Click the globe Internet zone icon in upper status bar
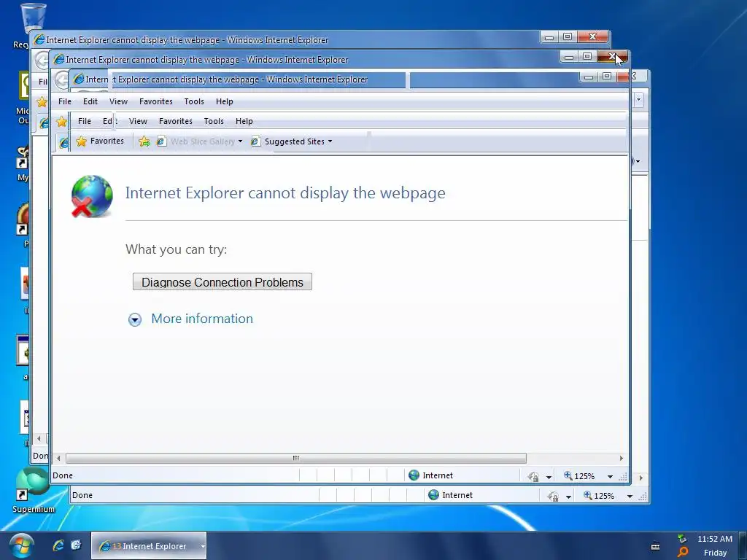 tap(414, 475)
